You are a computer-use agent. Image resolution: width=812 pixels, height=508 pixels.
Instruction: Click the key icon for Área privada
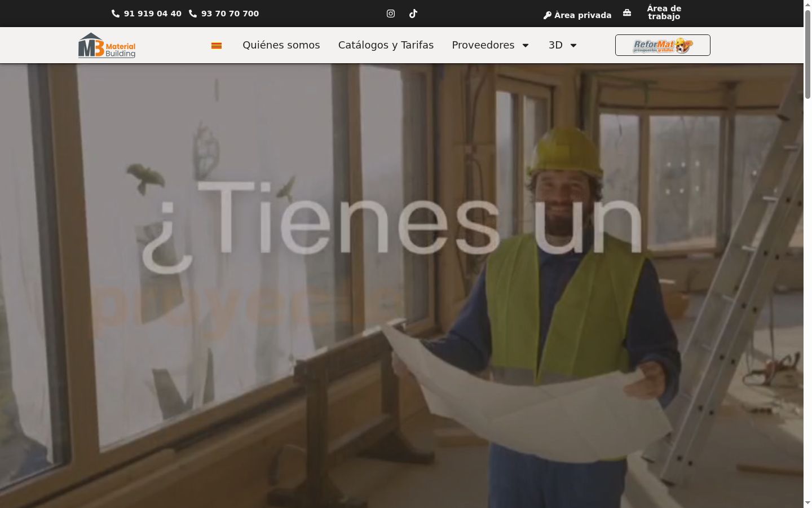(x=547, y=15)
